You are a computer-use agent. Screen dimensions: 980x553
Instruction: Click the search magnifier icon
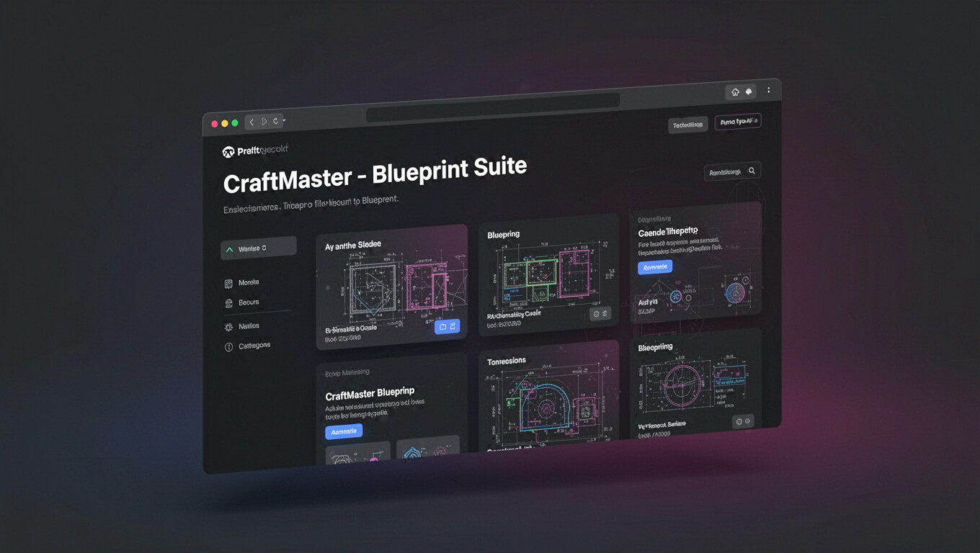coord(752,171)
